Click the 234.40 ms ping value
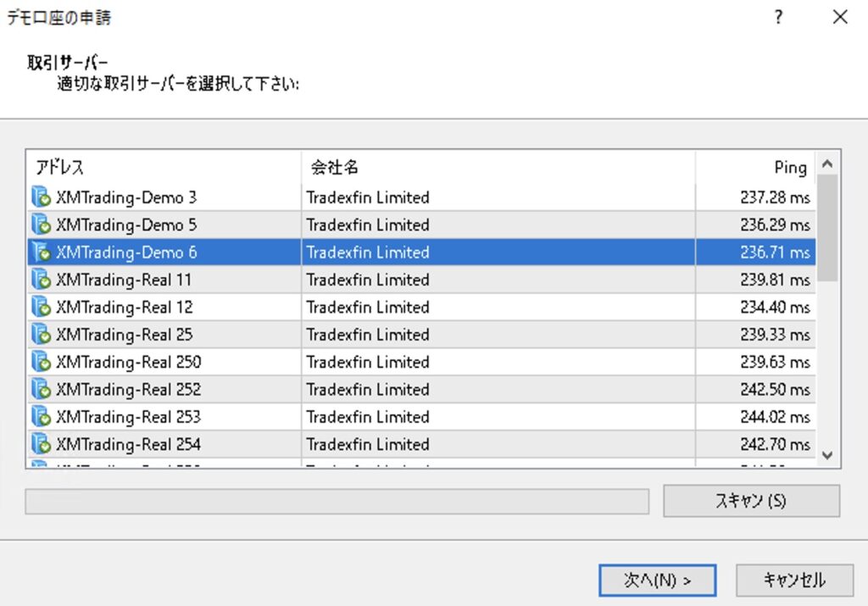 coord(775,307)
